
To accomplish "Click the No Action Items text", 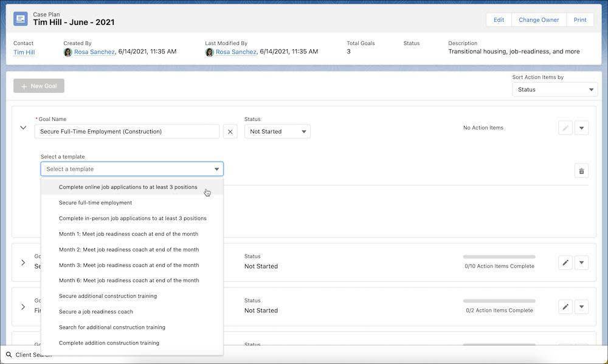I will click(483, 128).
